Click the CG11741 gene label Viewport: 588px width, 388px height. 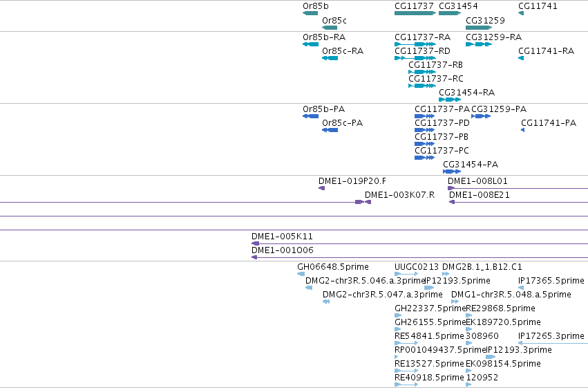tap(538, 6)
